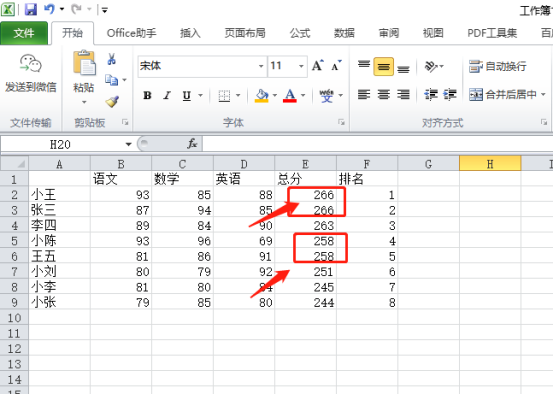Click the Send to WeChat icon
Screen dimensions: 554x395
click(x=30, y=64)
